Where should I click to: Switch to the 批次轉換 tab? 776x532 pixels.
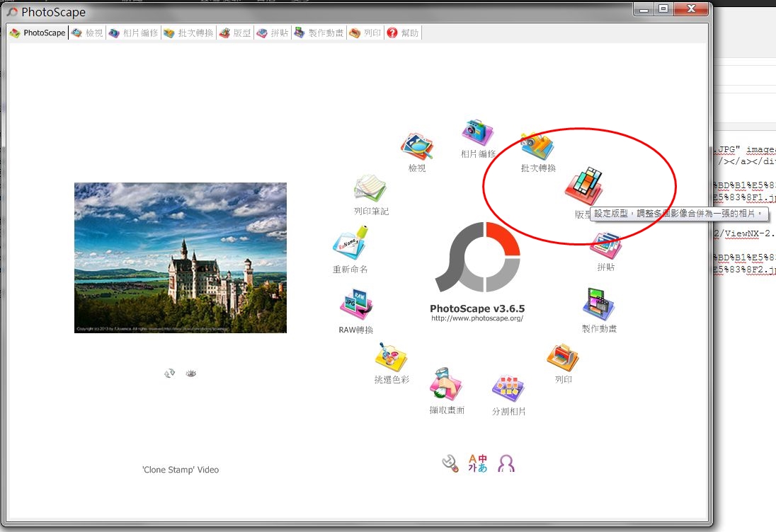[188, 33]
